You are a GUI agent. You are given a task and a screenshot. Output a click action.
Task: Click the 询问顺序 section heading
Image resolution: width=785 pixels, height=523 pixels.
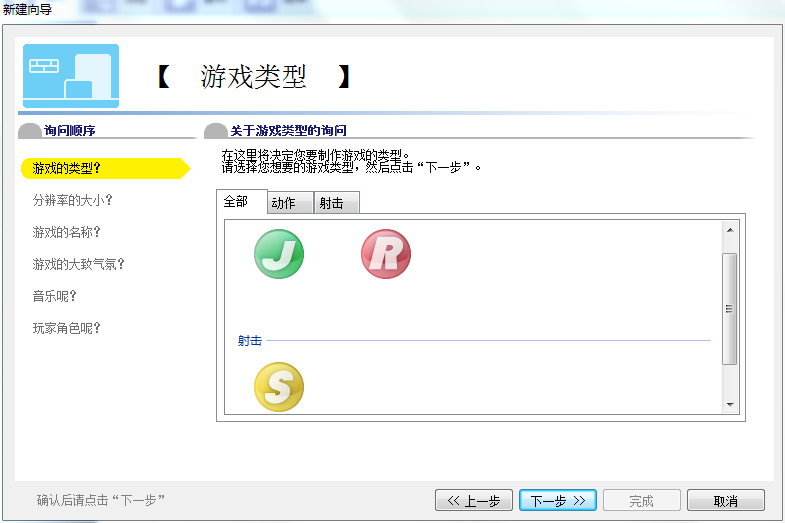tap(70, 131)
